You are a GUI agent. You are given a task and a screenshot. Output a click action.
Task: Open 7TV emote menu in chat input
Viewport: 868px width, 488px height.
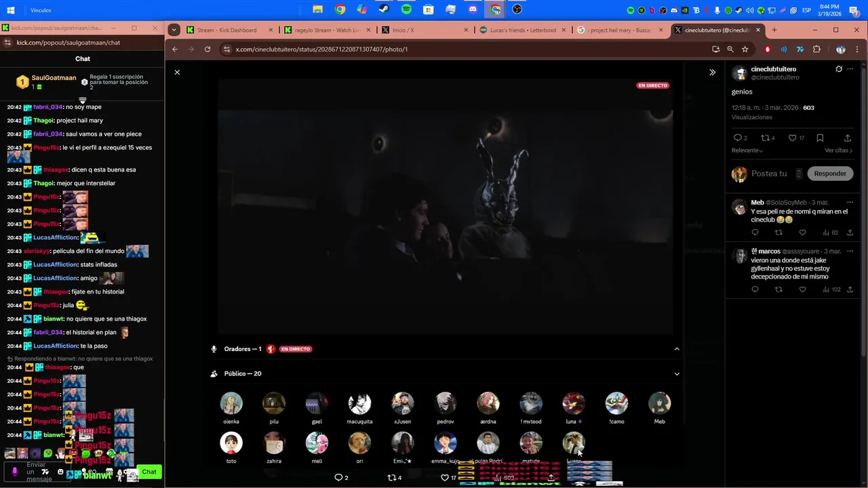[x=45, y=472]
